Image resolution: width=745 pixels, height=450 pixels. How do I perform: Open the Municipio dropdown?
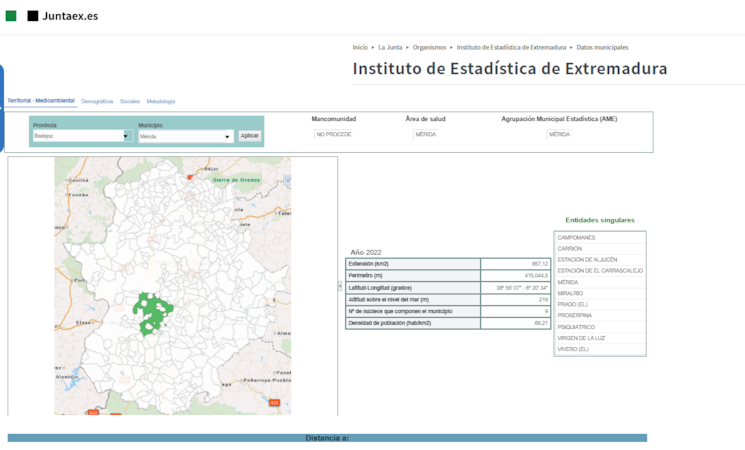[185, 136]
